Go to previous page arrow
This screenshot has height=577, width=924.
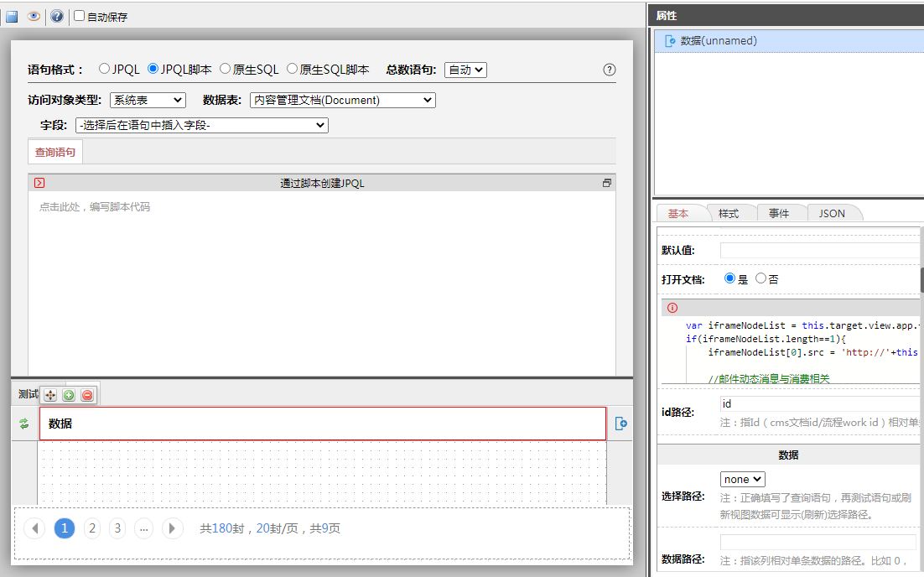pyautogui.click(x=34, y=528)
